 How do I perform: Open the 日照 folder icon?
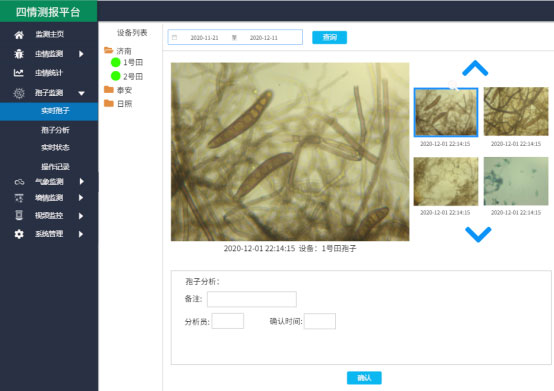tap(108, 103)
